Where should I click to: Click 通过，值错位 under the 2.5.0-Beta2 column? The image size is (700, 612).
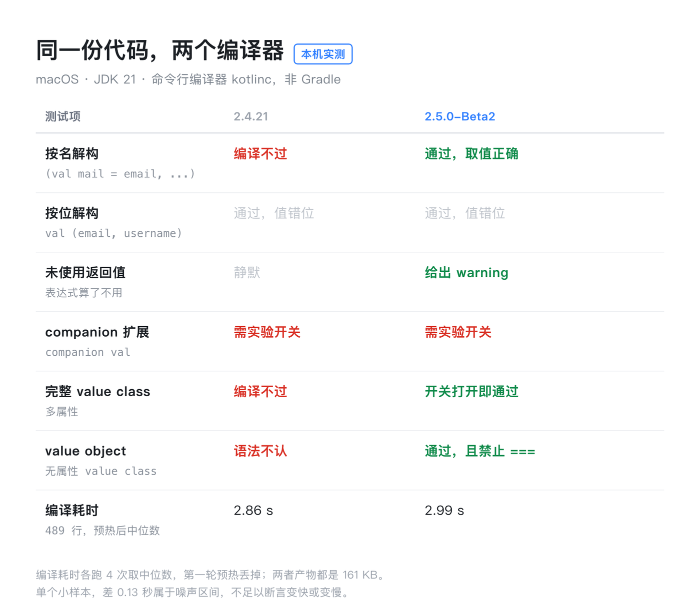point(465,213)
